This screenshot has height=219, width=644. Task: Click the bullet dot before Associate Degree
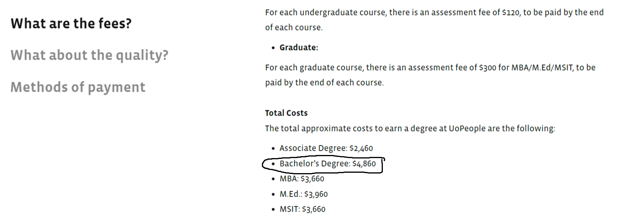pos(273,148)
